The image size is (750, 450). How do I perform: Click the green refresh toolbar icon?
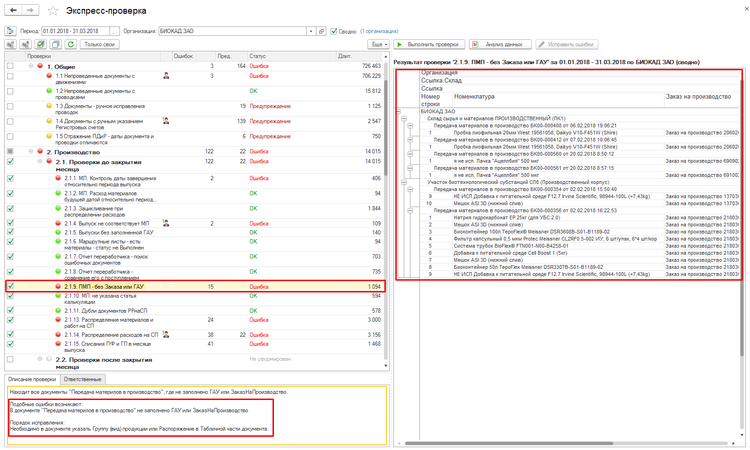(x=71, y=44)
